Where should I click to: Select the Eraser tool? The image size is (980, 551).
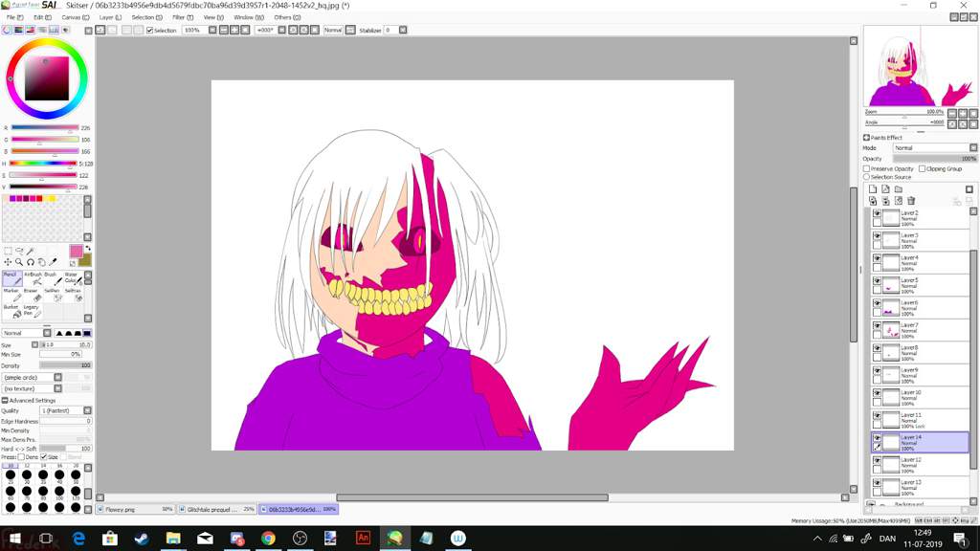click(x=33, y=295)
